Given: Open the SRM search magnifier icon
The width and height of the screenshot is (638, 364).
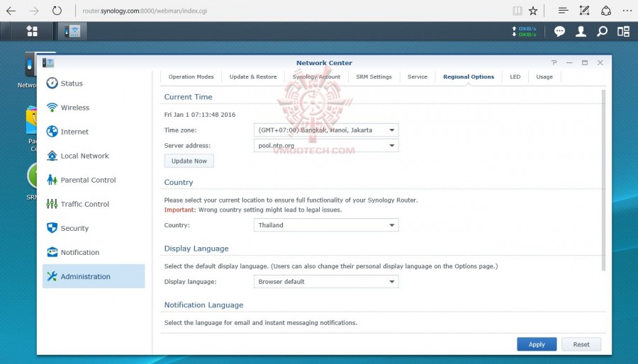Looking at the screenshot, I should [602, 31].
